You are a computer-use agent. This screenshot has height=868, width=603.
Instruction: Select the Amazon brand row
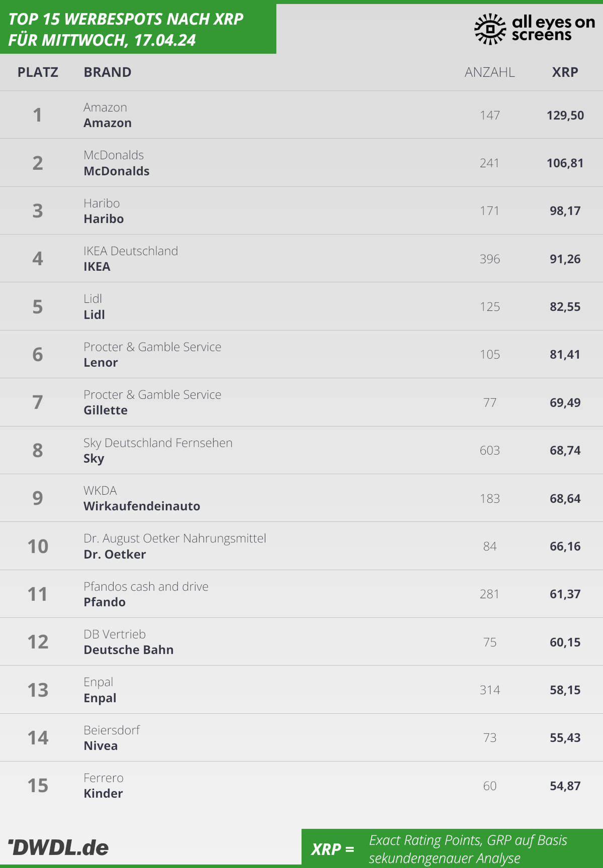tap(301, 115)
